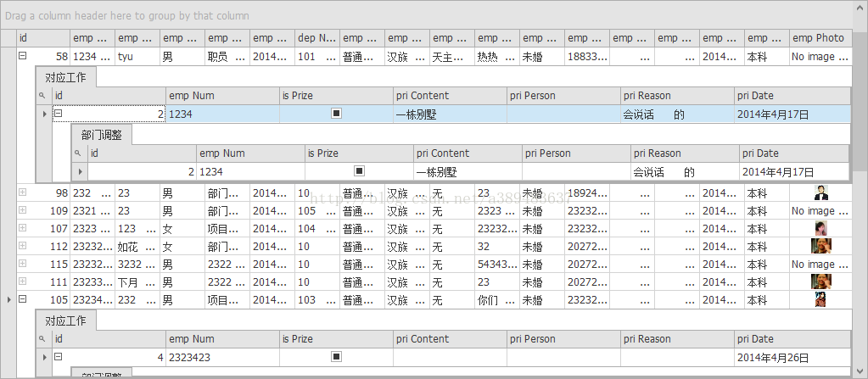Expand the master row with id 98
The height and width of the screenshot is (379, 868).
[x=23, y=192]
